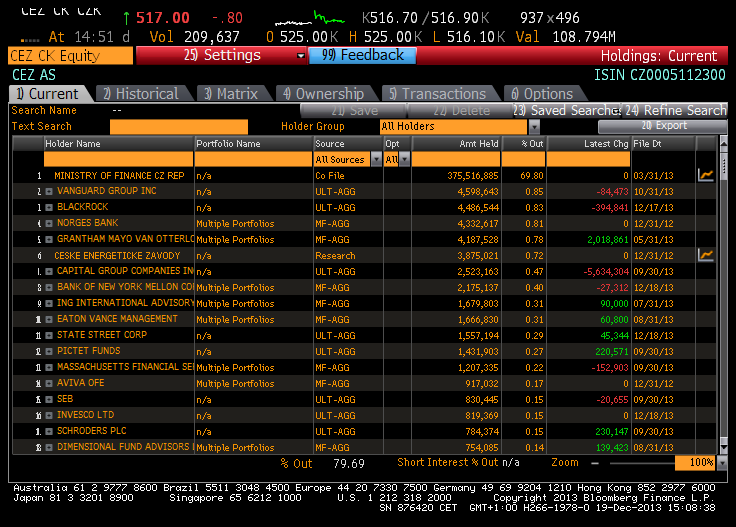The width and height of the screenshot is (736, 527).
Task: Open the Opt All filter dropdown
Action: click(405, 160)
